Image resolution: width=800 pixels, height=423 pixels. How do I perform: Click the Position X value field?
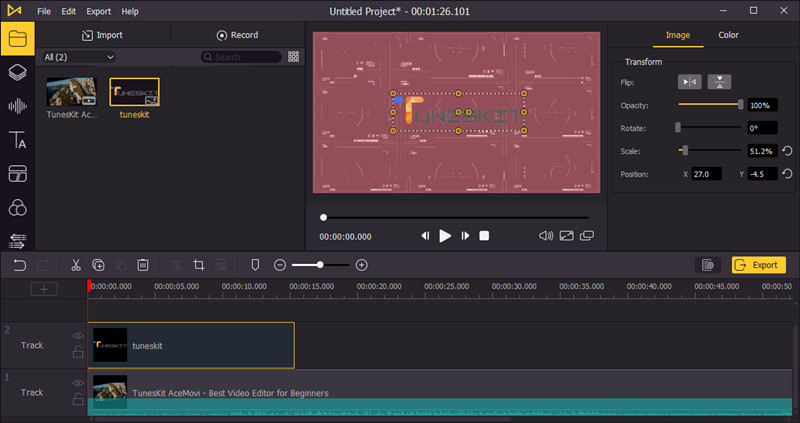(706, 174)
